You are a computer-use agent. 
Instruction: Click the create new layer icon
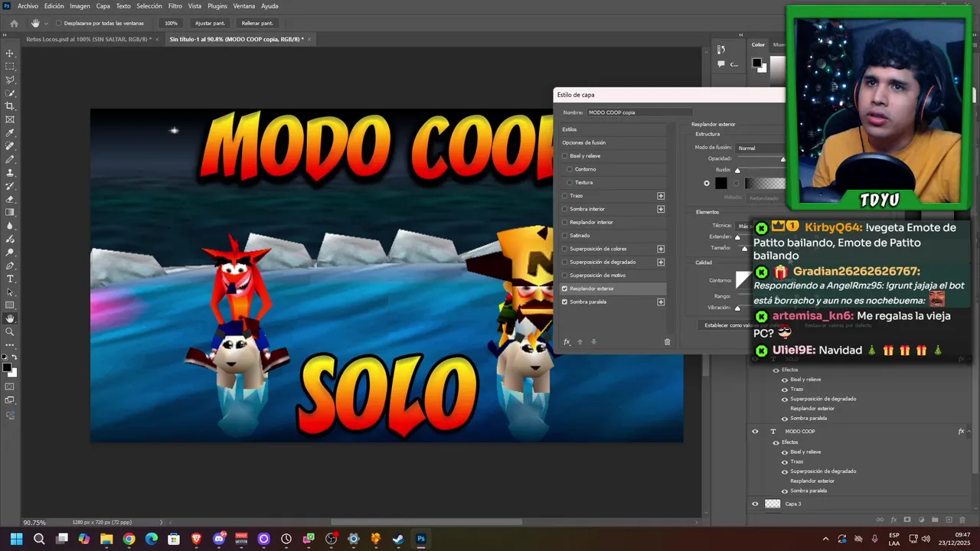tap(948, 520)
